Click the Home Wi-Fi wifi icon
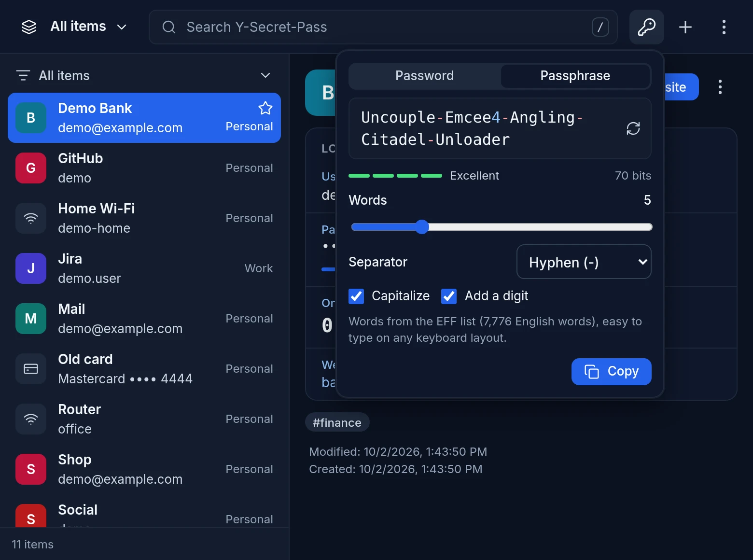 click(x=31, y=218)
